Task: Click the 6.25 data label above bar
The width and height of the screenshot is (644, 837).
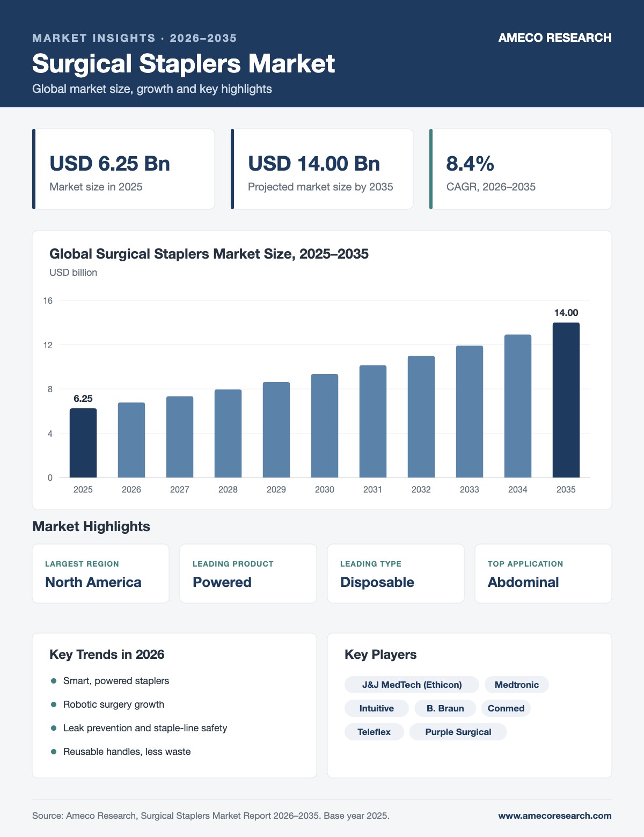Action: 83,399
